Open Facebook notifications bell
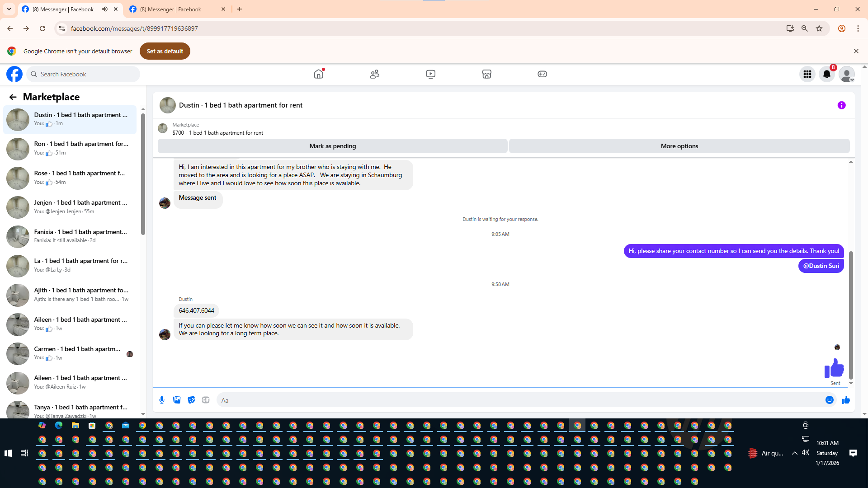Viewport: 868px width, 488px height. pyautogui.click(x=826, y=74)
